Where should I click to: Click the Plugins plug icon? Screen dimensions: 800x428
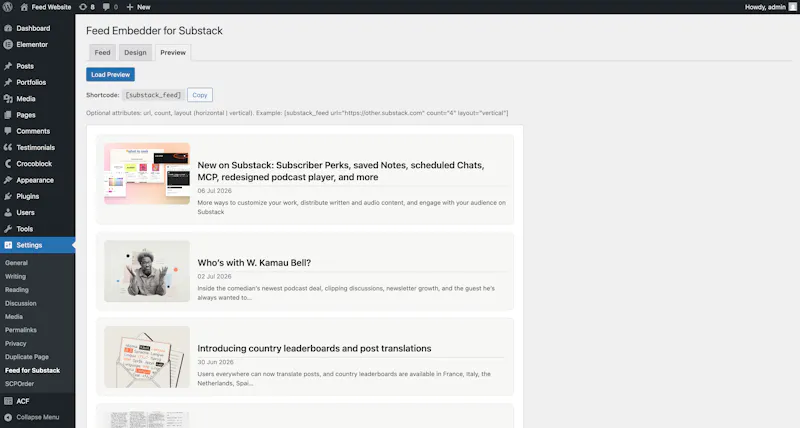[x=8, y=196]
